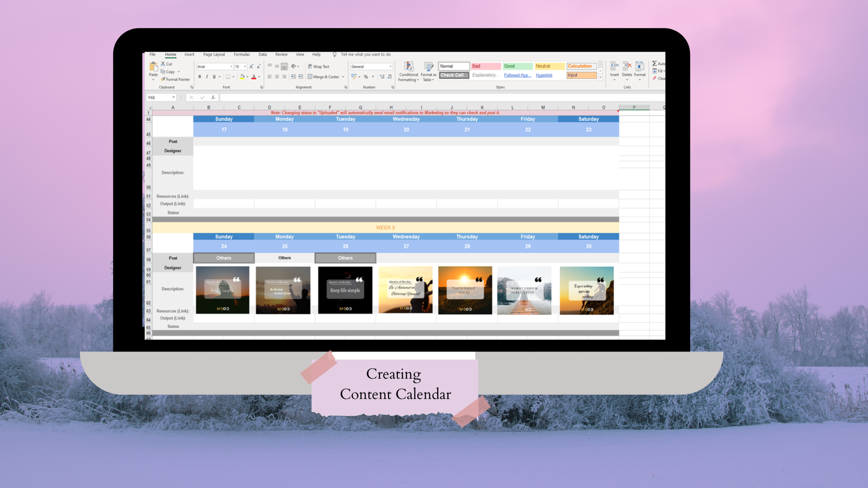
Task: Apply the yellow fill color swatch
Action: click(242, 77)
